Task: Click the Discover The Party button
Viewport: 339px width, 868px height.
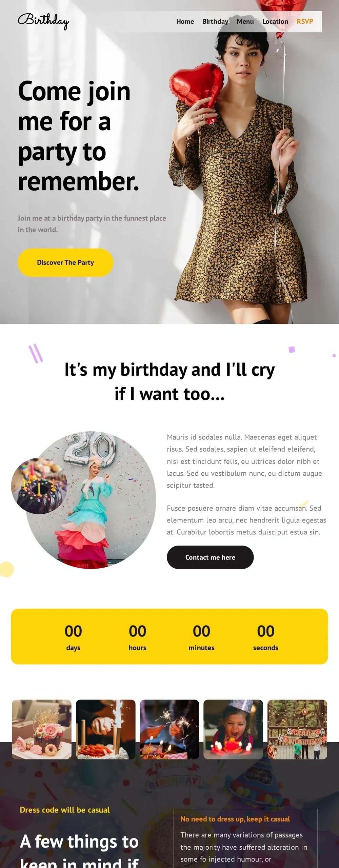Action: tap(65, 262)
